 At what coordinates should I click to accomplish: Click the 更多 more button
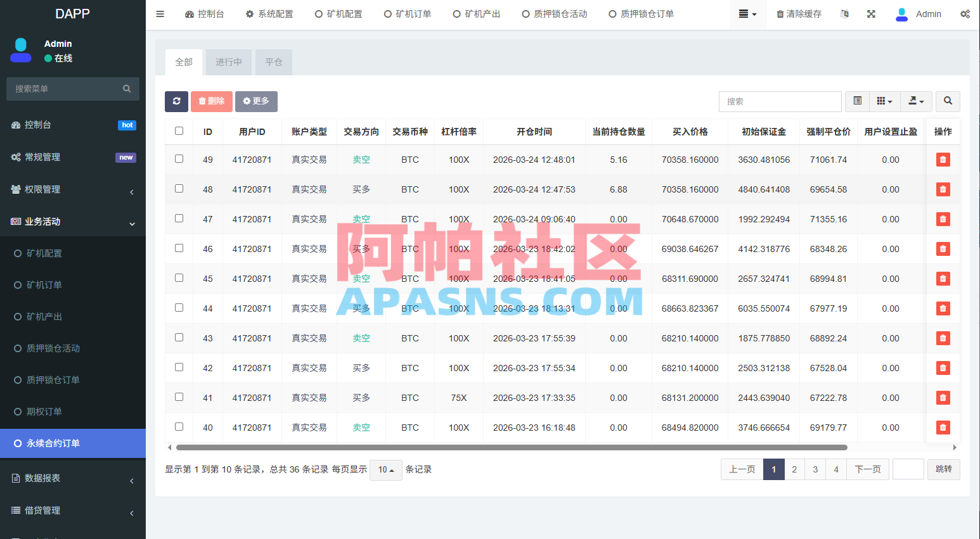[x=256, y=101]
